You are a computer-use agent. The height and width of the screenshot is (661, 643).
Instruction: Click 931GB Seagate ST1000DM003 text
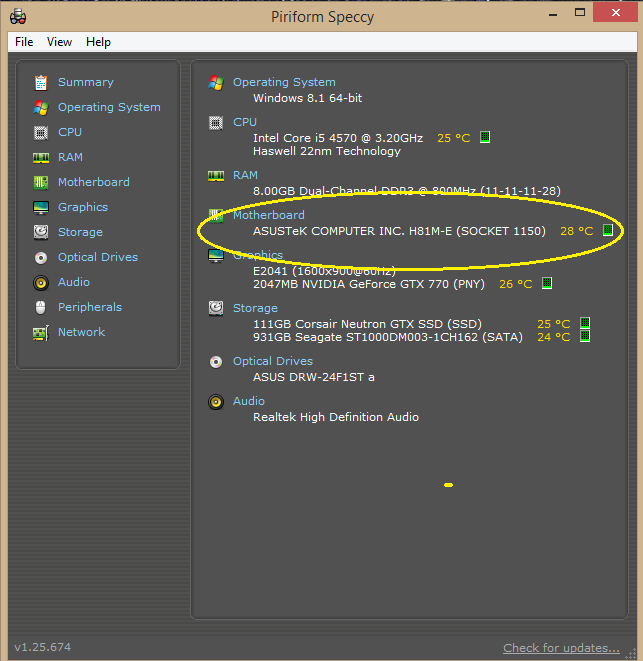tap(388, 337)
